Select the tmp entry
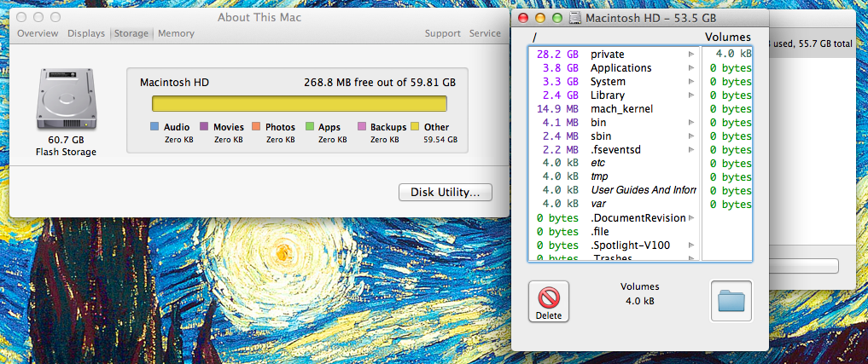Screen dimensions: 868x364 tap(614, 176)
